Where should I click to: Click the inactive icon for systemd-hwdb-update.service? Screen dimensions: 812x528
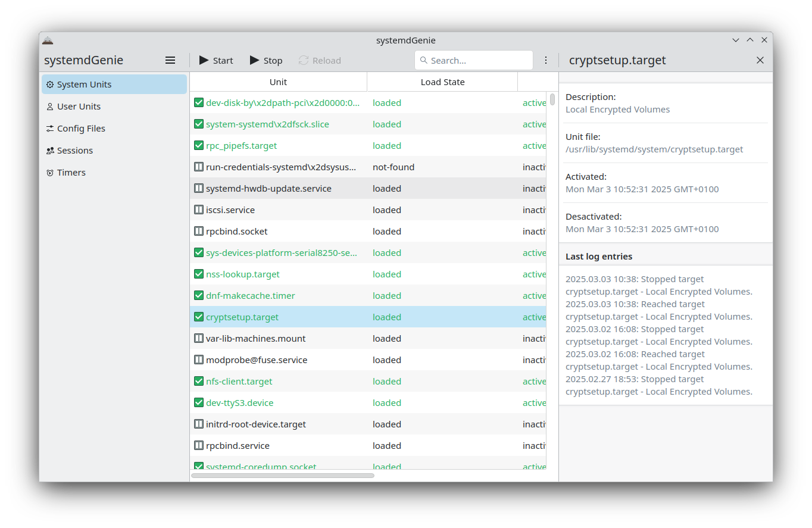click(199, 188)
